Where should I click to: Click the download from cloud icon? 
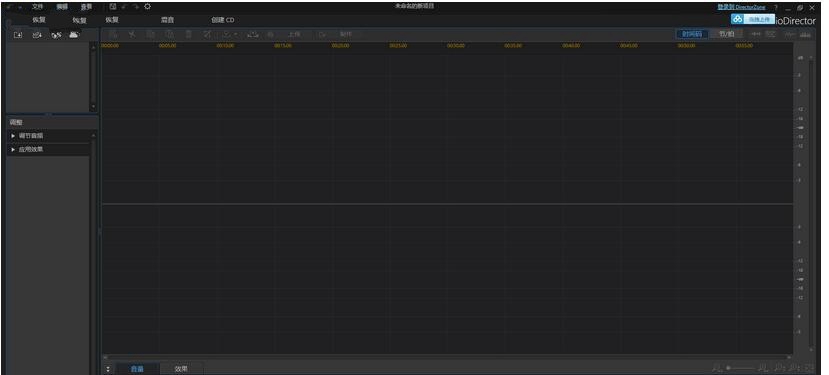[74, 34]
